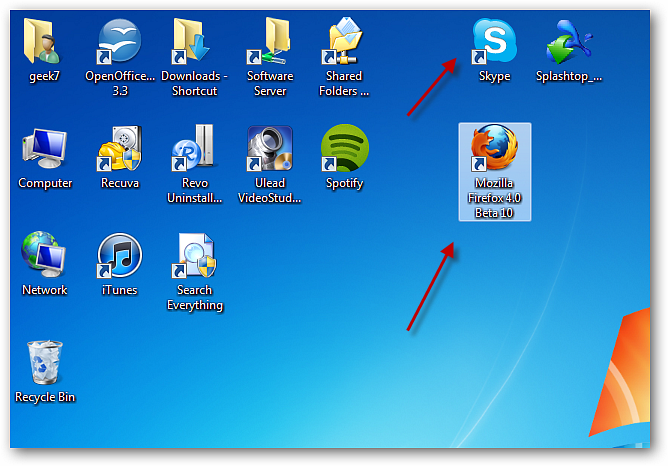Click the Revo Uninstaller shortcut icon

tap(193, 148)
